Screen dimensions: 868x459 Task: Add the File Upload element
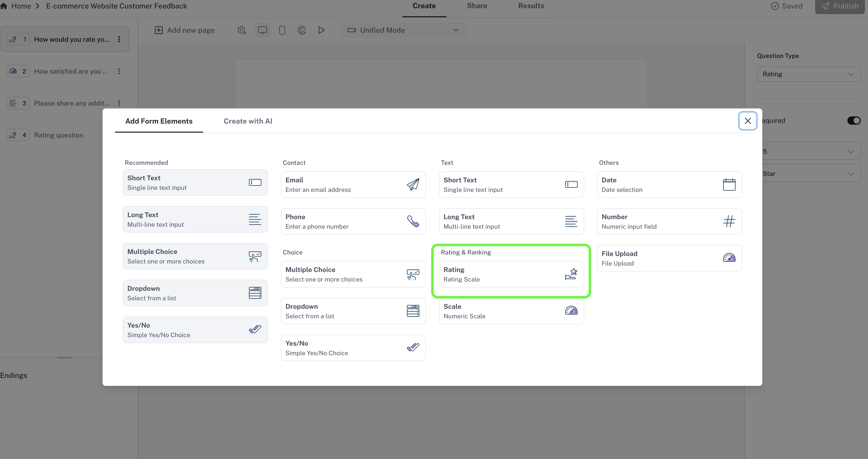point(669,258)
